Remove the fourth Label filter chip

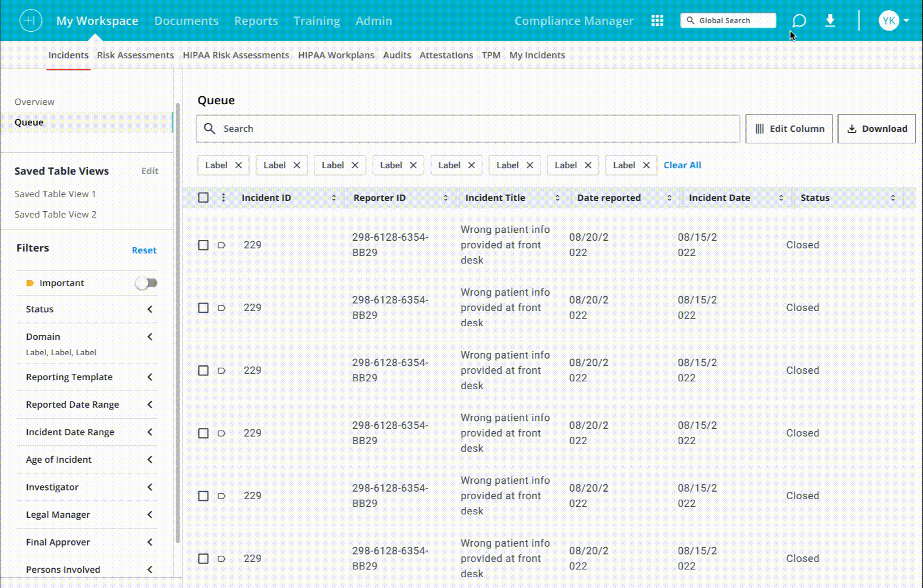click(413, 165)
